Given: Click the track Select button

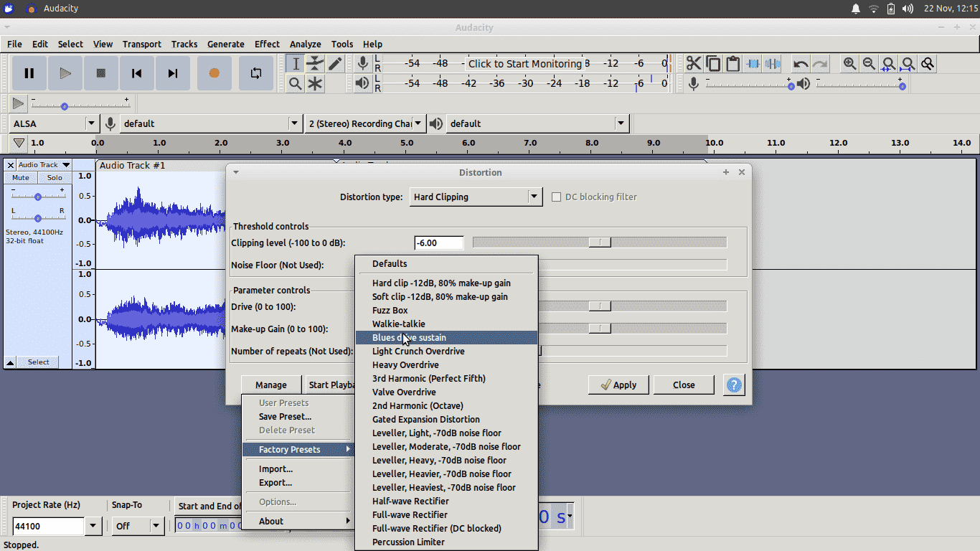Looking at the screenshot, I should click(x=39, y=362).
